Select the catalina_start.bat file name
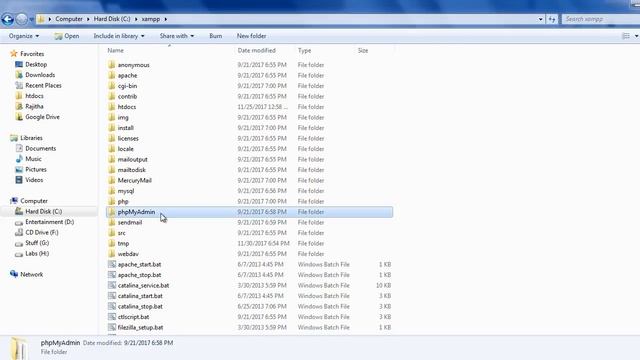 [x=140, y=296]
